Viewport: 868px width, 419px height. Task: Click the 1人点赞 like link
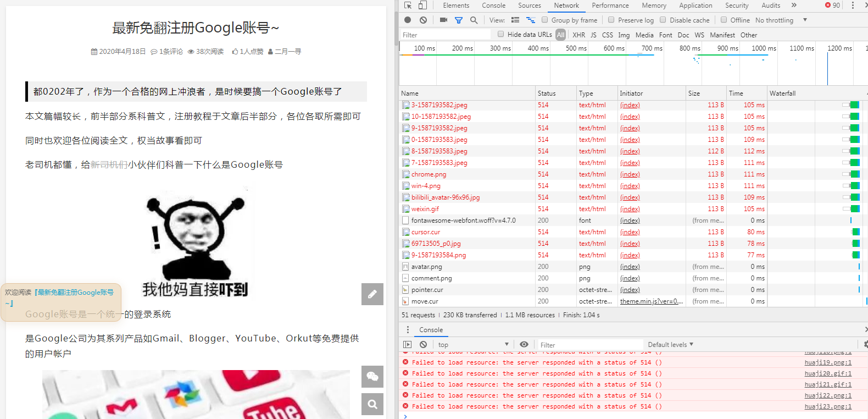pos(248,52)
